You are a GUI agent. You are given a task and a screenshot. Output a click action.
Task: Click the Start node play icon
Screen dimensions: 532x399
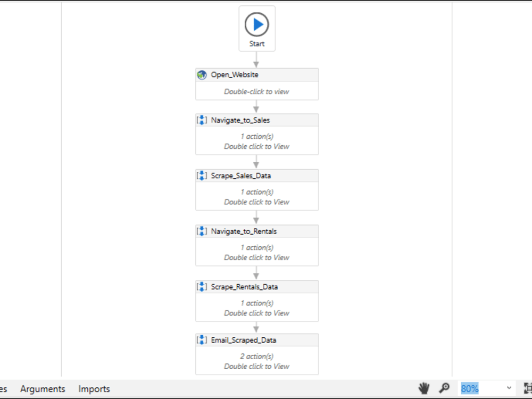[257, 23]
